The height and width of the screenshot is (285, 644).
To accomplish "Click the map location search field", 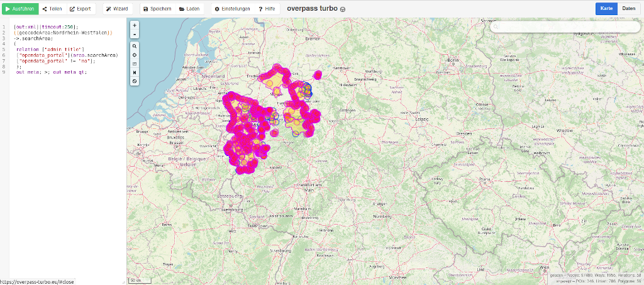I will [x=566, y=28].
